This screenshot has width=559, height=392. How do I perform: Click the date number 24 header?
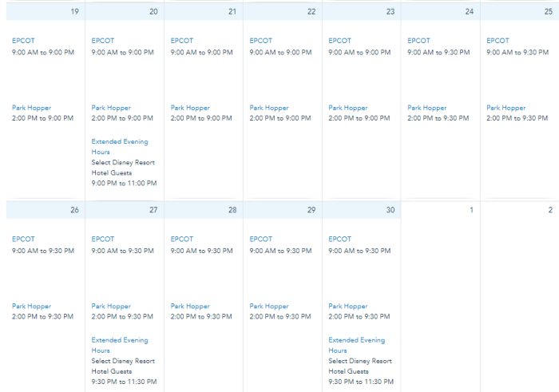[x=469, y=12]
